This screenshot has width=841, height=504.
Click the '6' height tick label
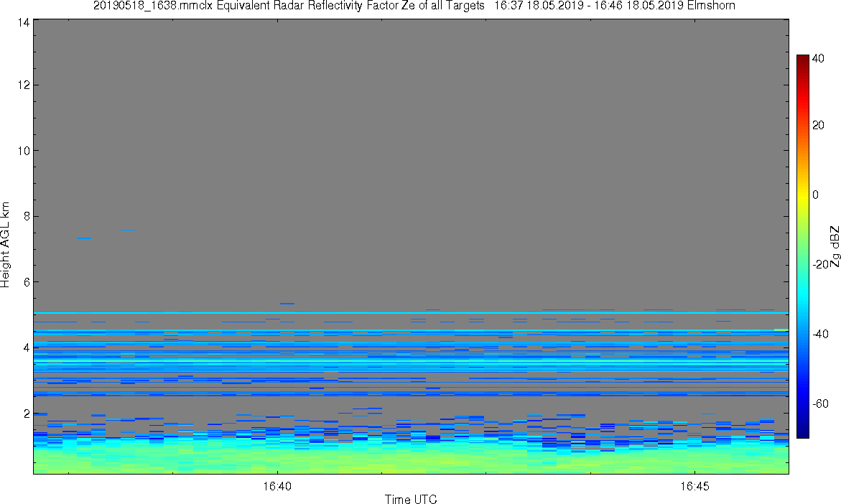click(x=25, y=282)
